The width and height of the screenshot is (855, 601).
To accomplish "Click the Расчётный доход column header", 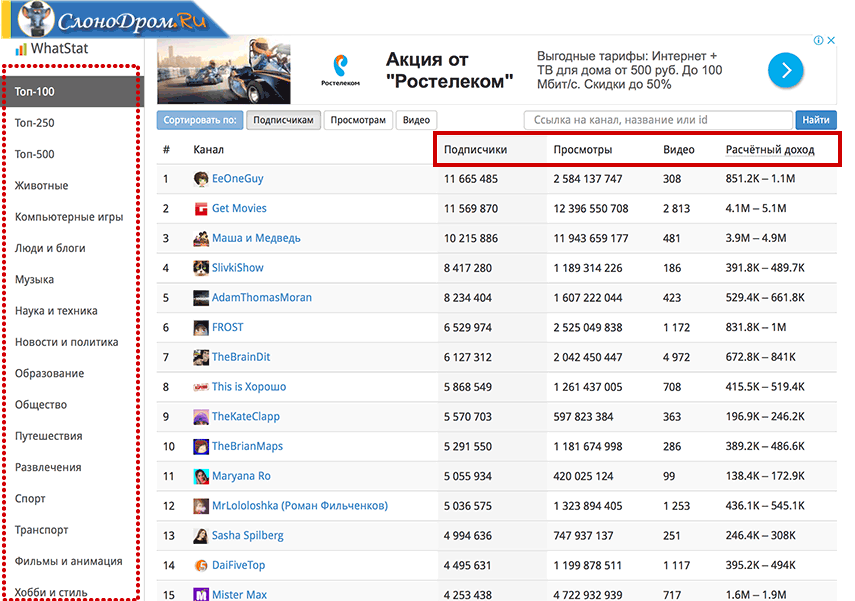I will [x=769, y=150].
